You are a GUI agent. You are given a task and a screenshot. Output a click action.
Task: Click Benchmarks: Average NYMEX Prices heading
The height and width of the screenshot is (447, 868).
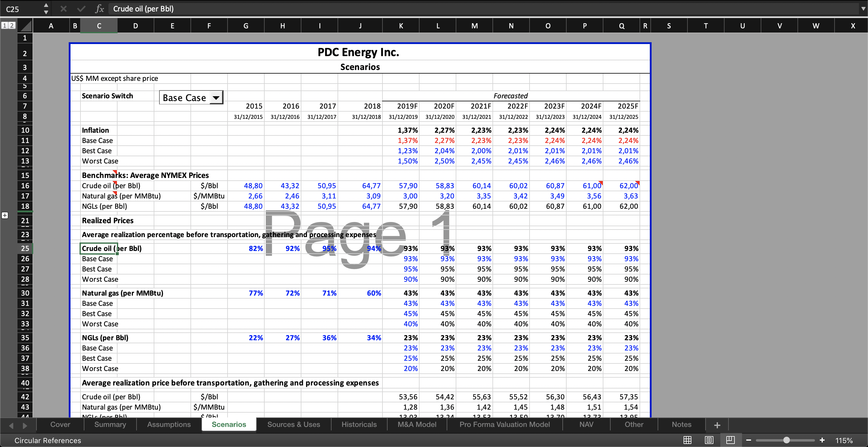click(x=145, y=175)
